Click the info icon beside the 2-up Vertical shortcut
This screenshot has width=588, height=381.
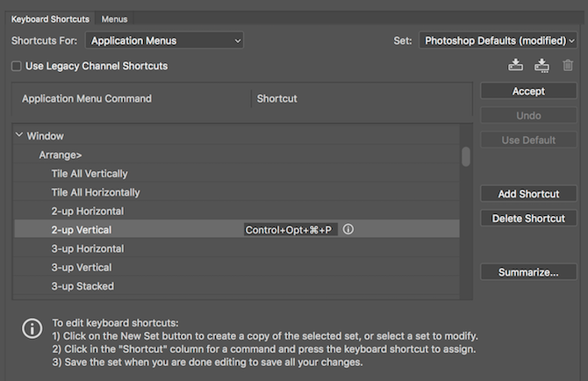[348, 230]
